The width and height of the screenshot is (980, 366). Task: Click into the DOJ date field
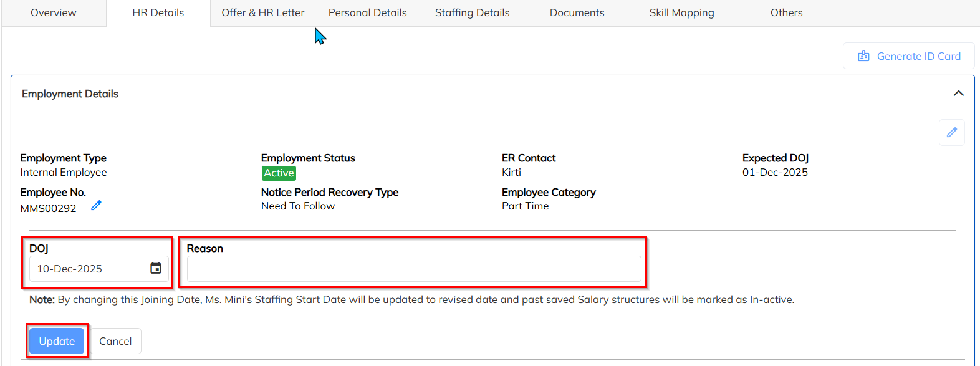pos(87,269)
